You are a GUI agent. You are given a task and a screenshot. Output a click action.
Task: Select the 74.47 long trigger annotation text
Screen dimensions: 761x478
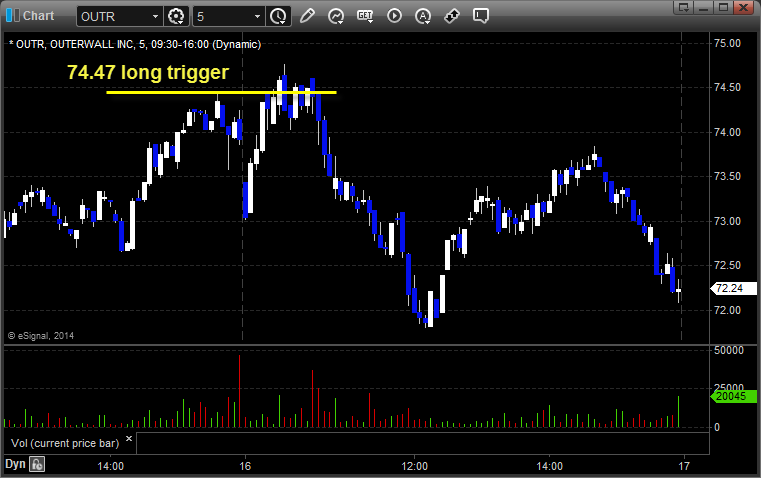[148, 72]
